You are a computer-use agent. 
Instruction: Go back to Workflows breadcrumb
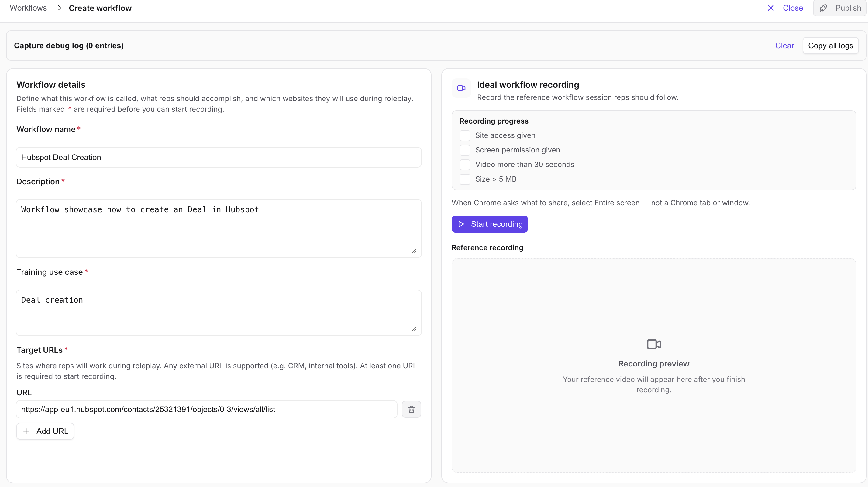click(28, 8)
